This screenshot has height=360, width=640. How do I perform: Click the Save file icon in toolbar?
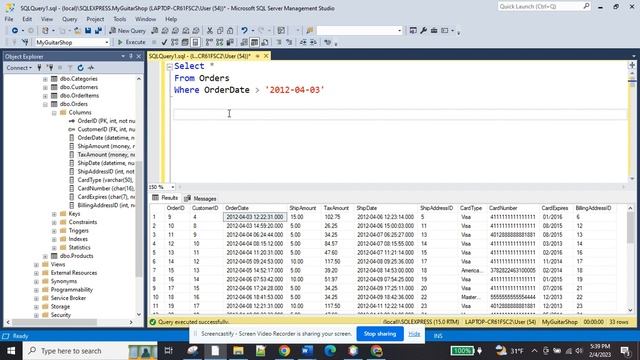click(88, 31)
